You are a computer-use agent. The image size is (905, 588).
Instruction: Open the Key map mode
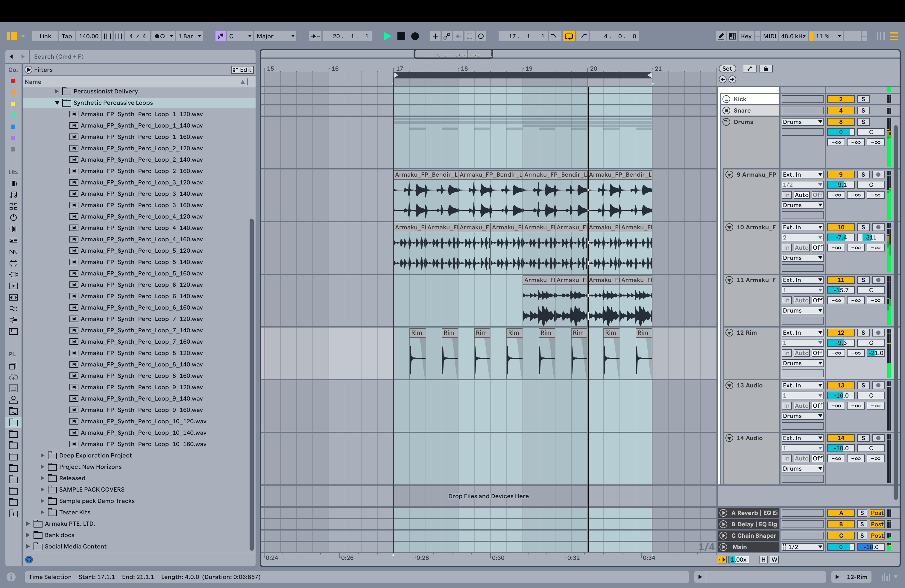tap(746, 36)
